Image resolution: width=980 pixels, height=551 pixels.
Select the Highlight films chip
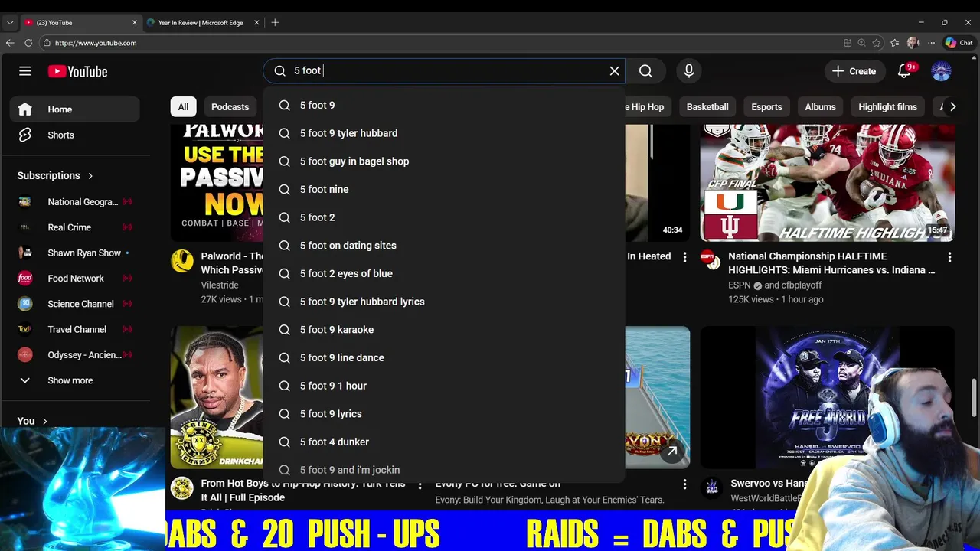point(887,107)
